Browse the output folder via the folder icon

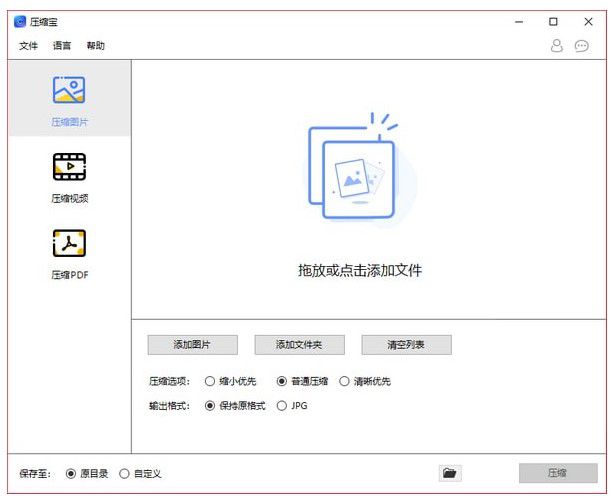click(450, 473)
